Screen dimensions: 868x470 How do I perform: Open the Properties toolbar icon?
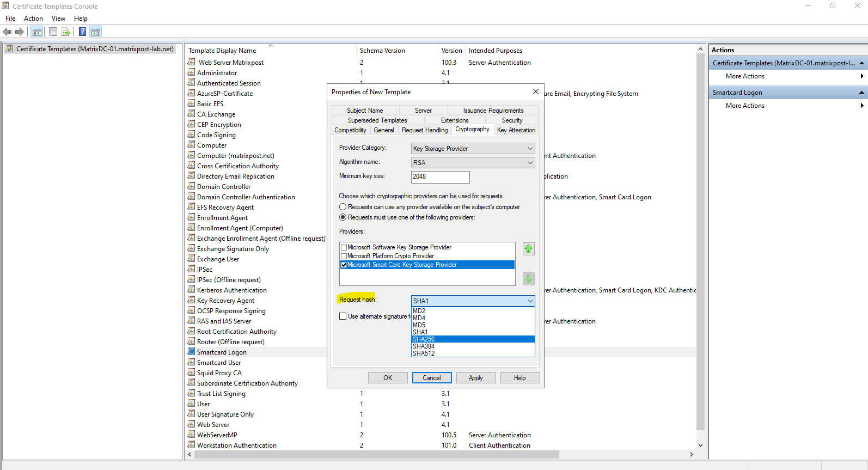[x=53, y=32]
